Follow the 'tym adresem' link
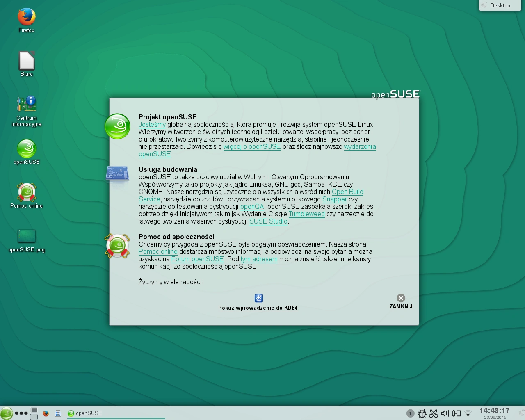The height and width of the screenshot is (420, 525). pos(259,259)
